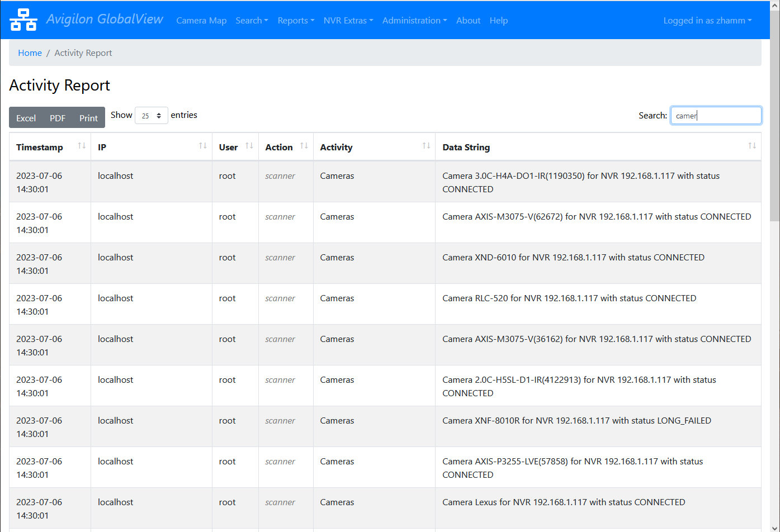This screenshot has width=780, height=532.
Task: Click timestamp in the AXIS-M3075-V(62672) row
Action: (x=39, y=223)
